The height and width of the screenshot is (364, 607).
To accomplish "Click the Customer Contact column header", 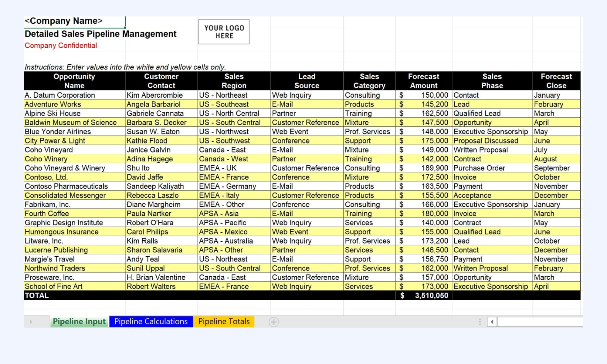I will tap(161, 81).
